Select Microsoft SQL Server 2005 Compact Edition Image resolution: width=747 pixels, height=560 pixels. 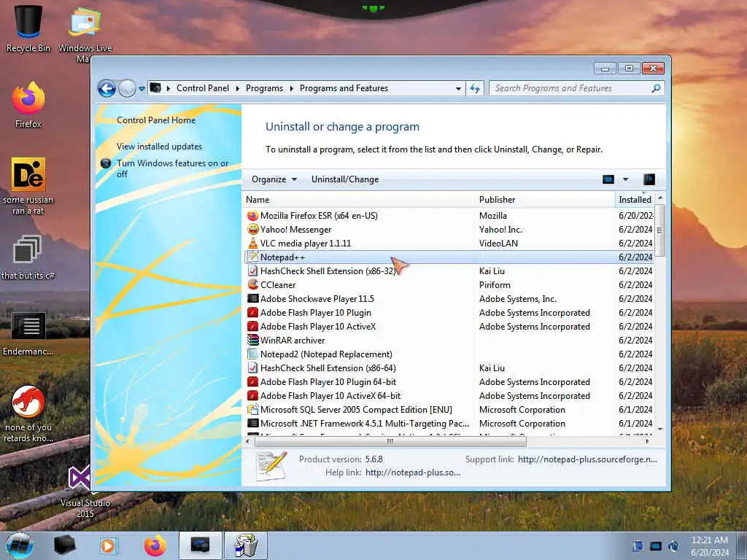point(449,410)
